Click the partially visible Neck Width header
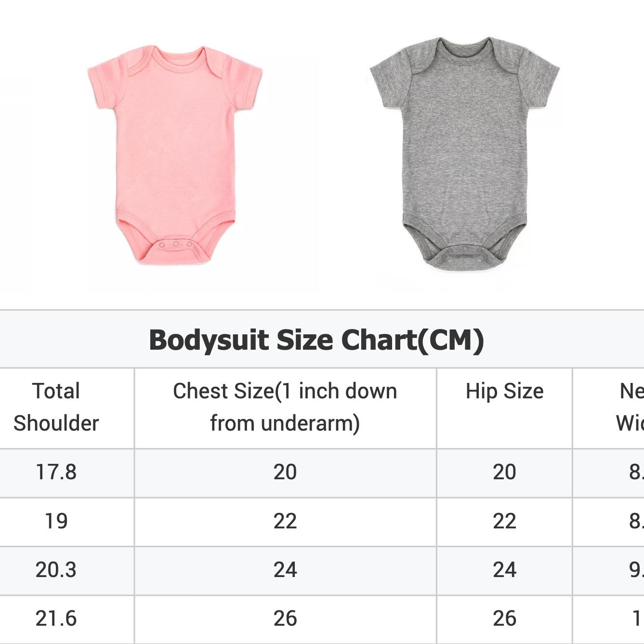 (630, 407)
